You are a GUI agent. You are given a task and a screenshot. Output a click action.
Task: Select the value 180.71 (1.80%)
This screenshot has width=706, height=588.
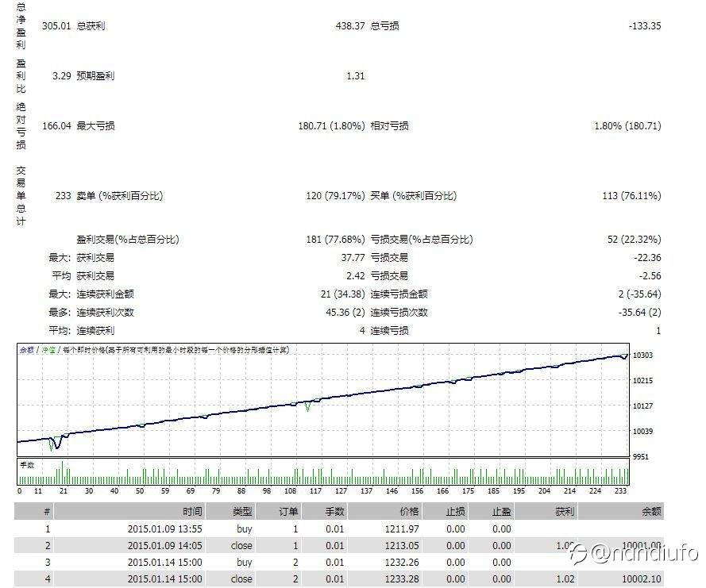(331, 126)
